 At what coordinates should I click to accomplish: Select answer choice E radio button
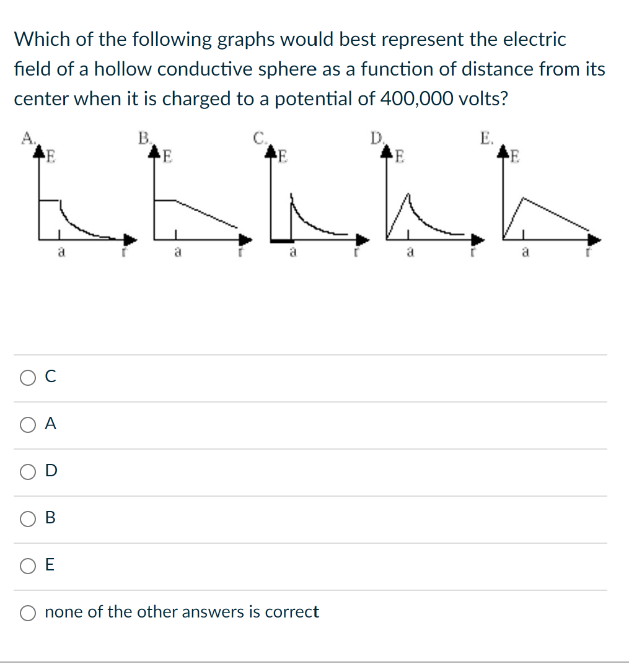point(27,566)
